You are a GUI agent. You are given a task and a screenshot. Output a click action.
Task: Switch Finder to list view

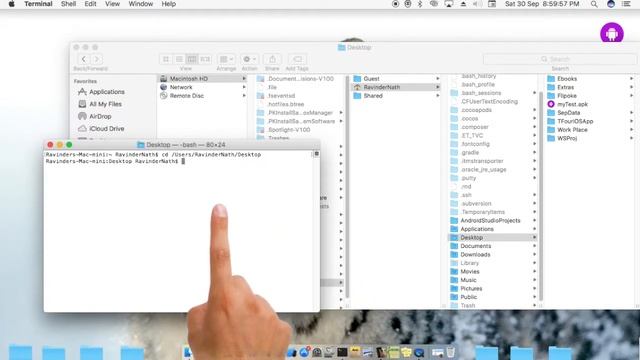tap(179, 59)
